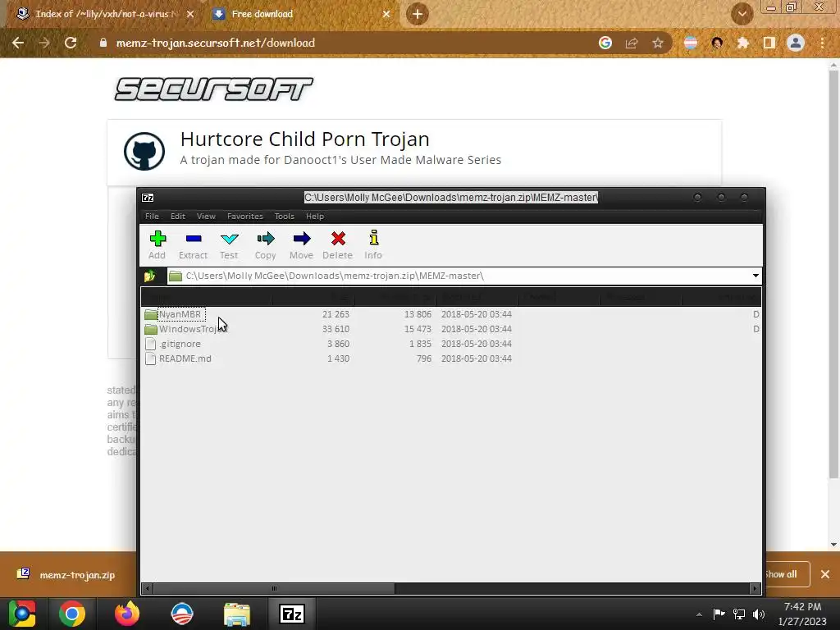
Task: Open a new Chrome tab
Action: click(418, 14)
